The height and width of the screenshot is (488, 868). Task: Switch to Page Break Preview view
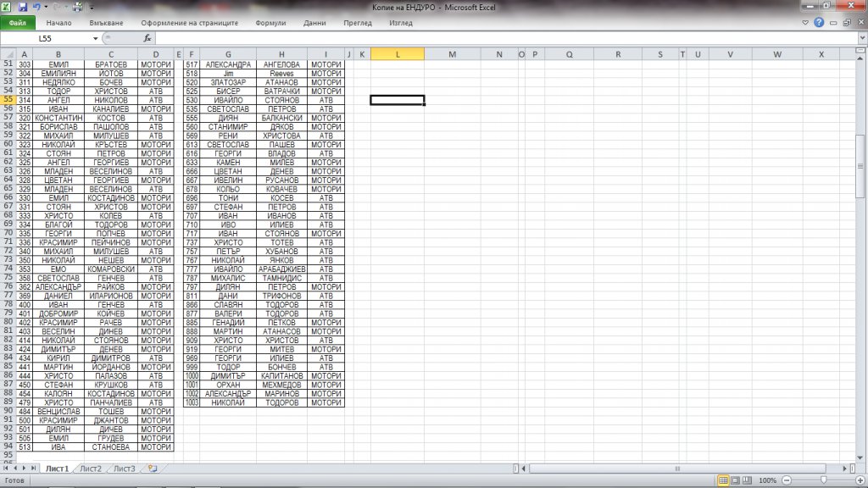[748, 480]
